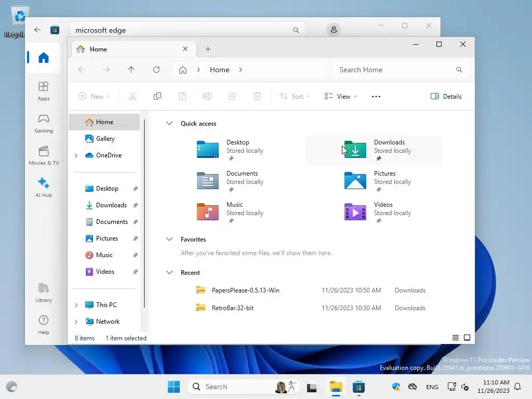Screen dimensions: 532x399
Task: Click the Share icon in toolbar
Action: [x=232, y=96]
